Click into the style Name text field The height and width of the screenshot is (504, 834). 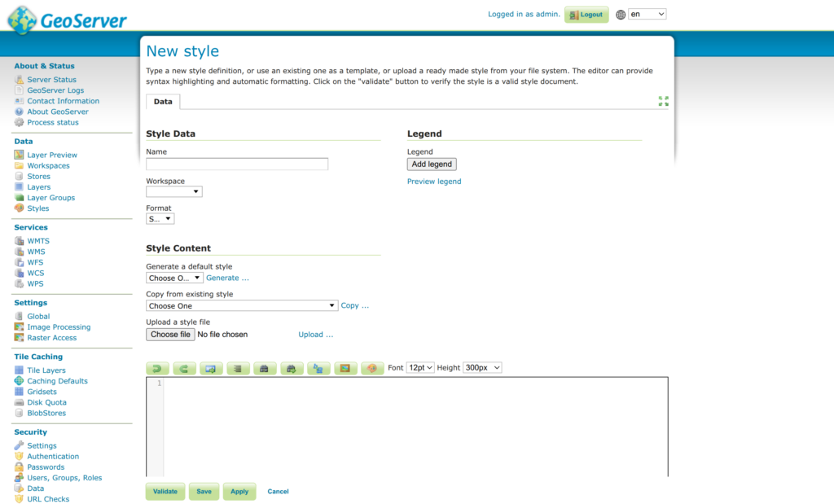237,164
